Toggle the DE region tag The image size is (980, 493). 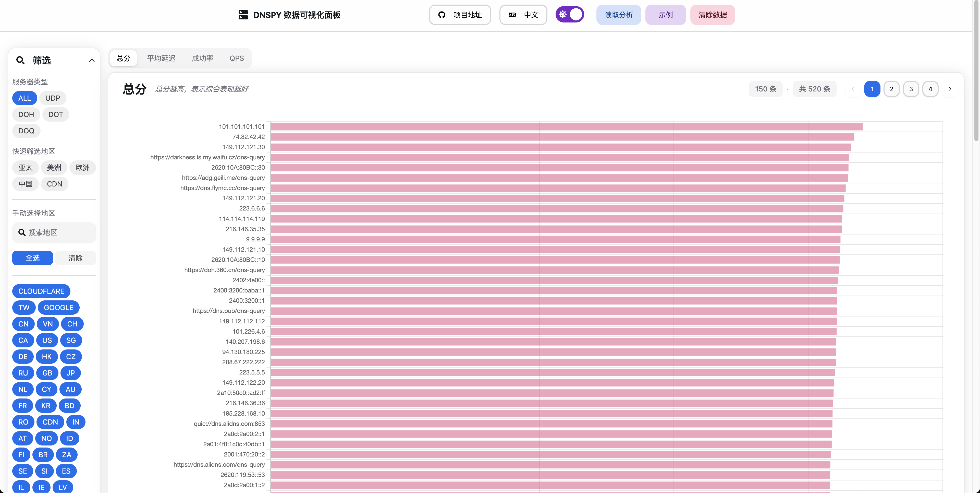[x=23, y=357]
